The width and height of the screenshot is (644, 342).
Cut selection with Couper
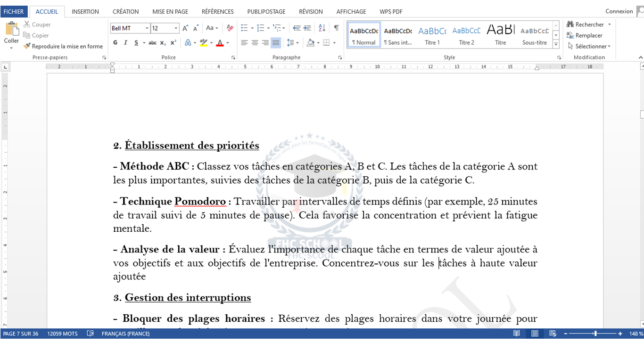tap(37, 24)
